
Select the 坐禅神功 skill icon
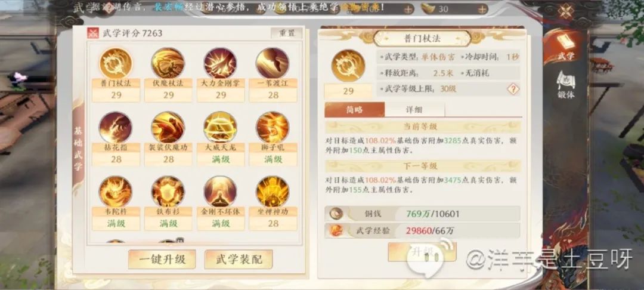(273, 192)
